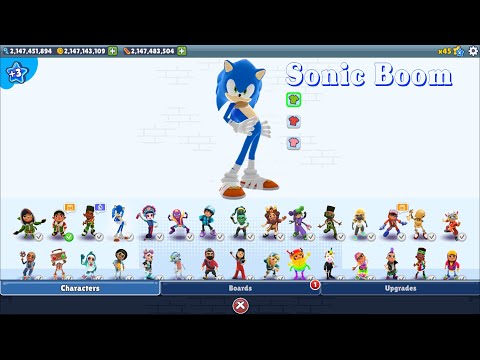Viewport: 480px width, 360px height.
Task: Tap the checkmark under the hooded elf girl
Action: pyautogui.click(x=39, y=237)
